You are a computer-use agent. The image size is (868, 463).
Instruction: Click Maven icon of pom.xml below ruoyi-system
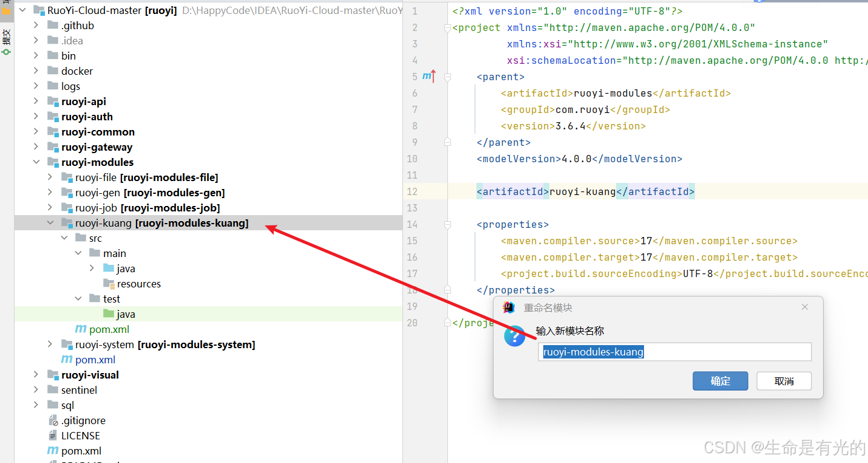[x=67, y=360]
